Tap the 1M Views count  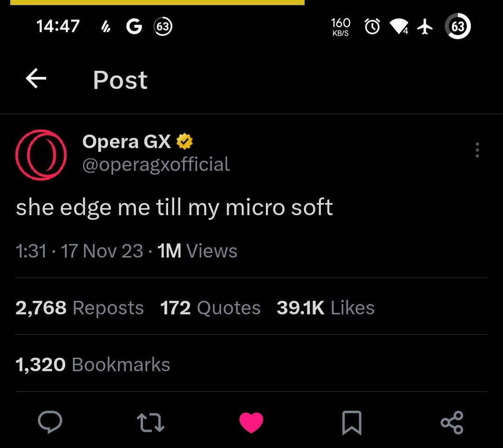point(197,251)
